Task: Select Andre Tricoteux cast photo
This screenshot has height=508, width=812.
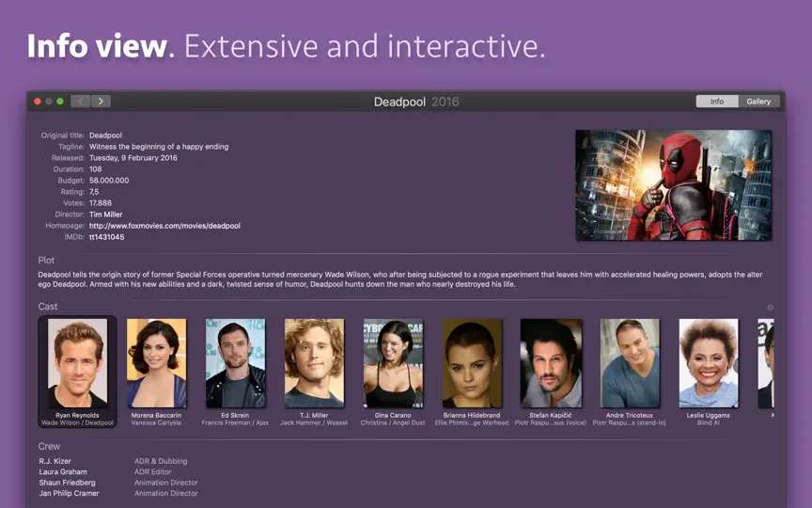Action: click(630, 363)
